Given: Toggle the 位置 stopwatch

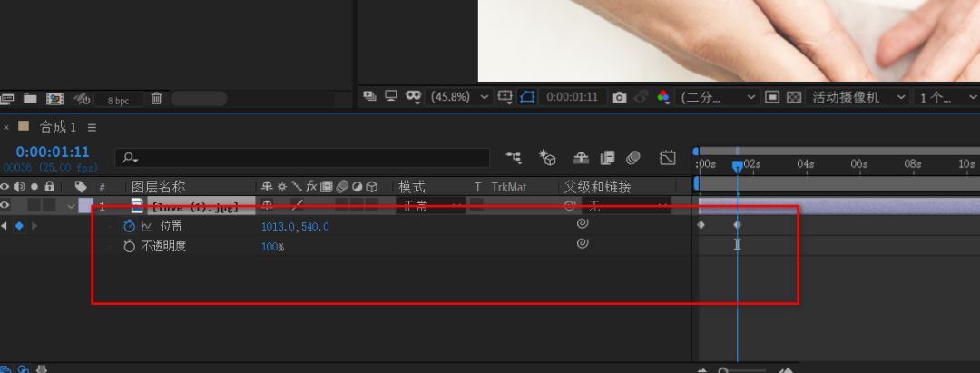Looking at the screenshot, I should point(130,226).
